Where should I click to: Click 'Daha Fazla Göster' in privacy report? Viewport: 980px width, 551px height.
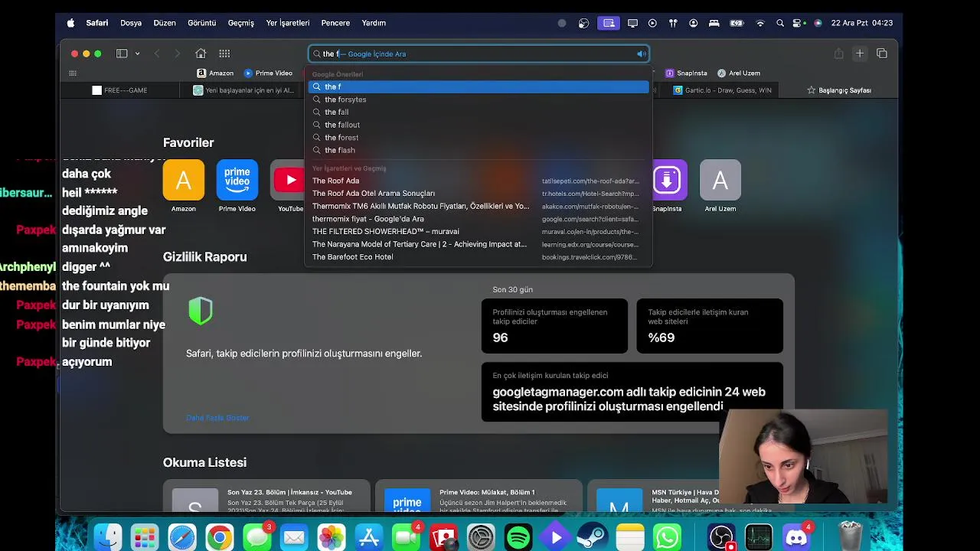pos(217,418)
